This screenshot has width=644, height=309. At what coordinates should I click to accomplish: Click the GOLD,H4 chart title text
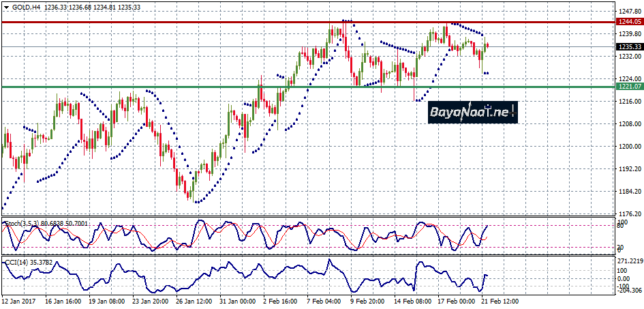click(x=26, y=7)
